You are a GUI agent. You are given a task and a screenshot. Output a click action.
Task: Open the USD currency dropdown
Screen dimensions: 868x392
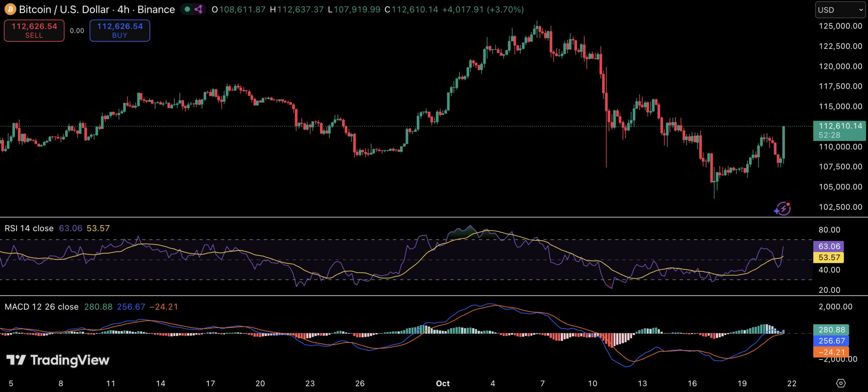pyautogui.click(x=840, y=10)
